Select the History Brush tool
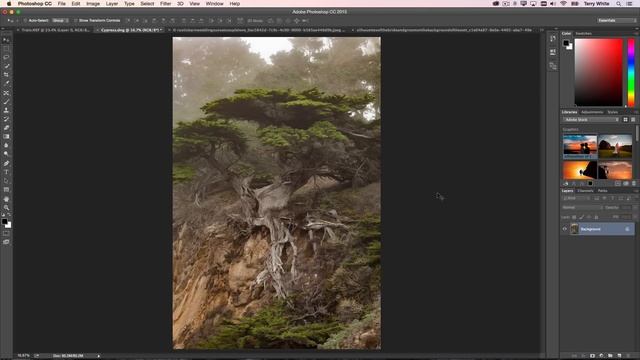 point(6,119)
